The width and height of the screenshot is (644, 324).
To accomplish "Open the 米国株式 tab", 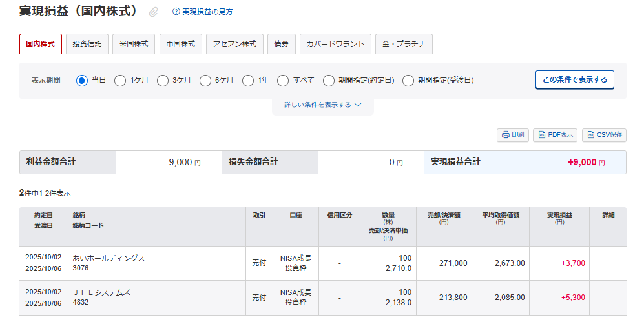I will tap(134, 44).
